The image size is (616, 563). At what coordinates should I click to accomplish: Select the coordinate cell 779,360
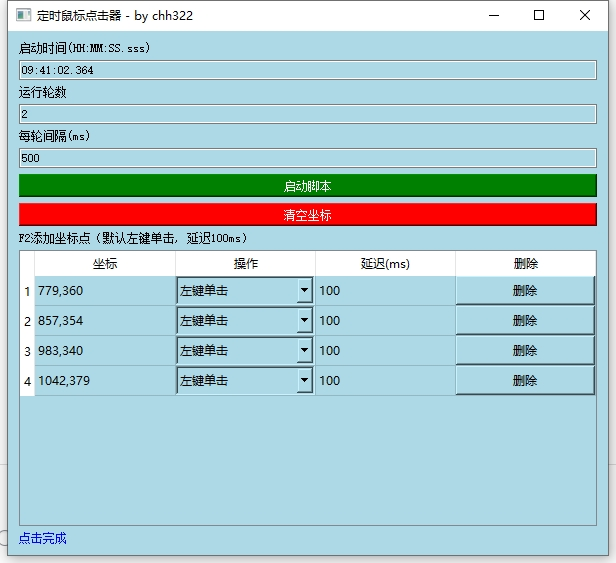click(x=105, y=291)
